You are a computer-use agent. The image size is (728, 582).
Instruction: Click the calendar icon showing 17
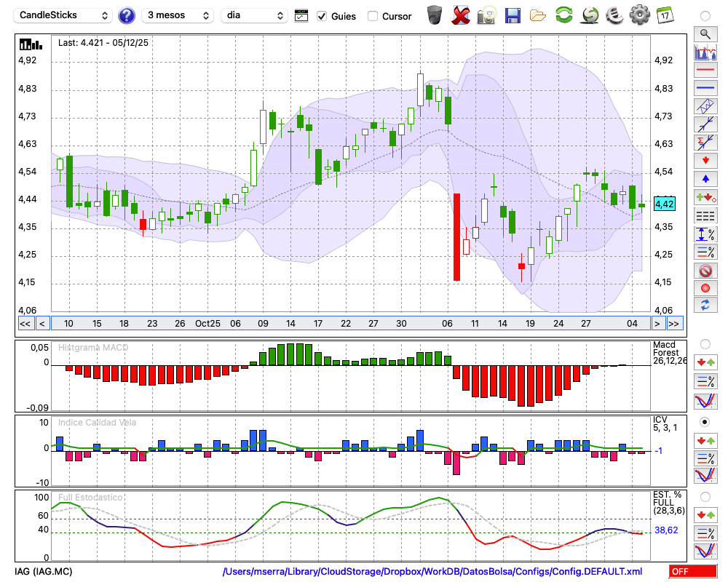665,15
